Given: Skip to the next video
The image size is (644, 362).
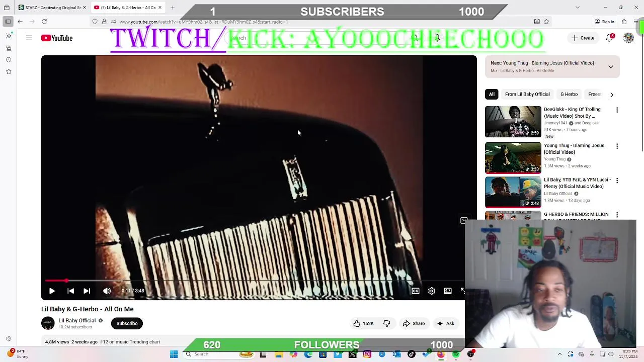Looking at the screenshot, I should tap(87, 291).
